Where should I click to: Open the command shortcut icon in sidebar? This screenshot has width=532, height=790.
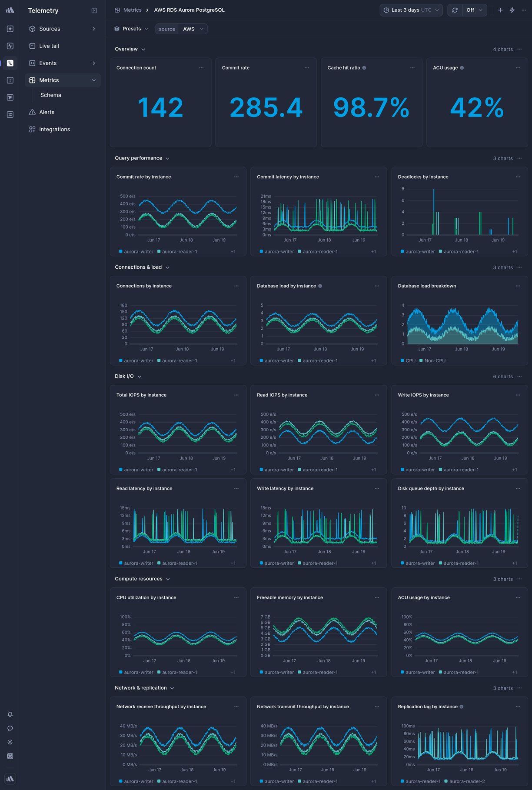(10, 756)
